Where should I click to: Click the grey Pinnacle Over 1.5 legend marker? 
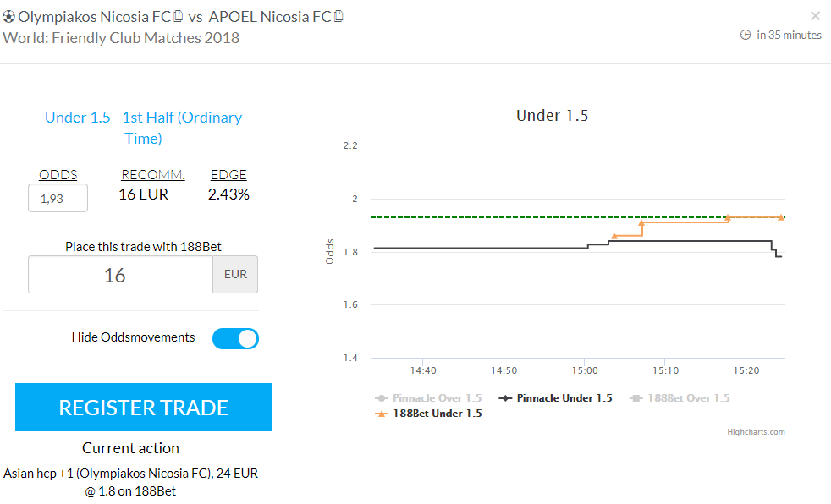(x=381, y=398)
